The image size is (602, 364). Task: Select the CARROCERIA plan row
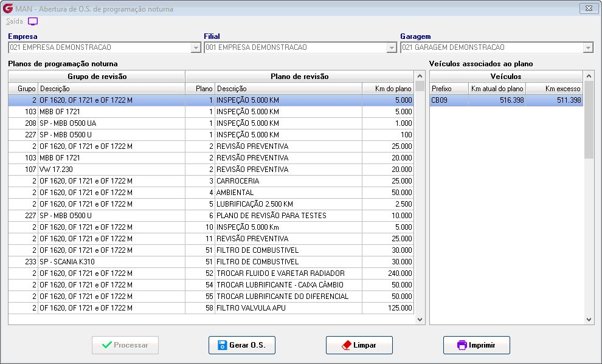211,180
